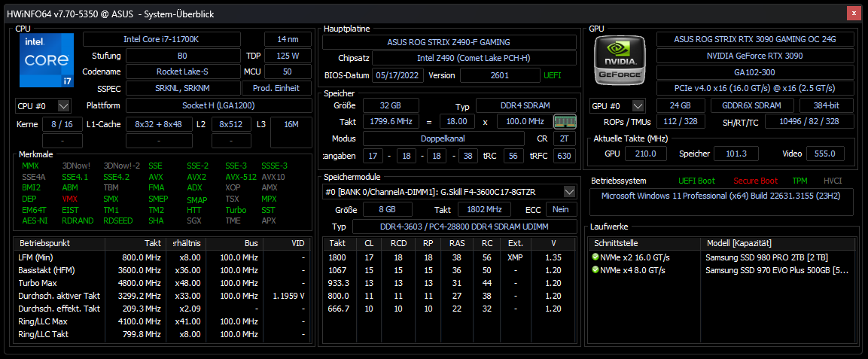868x359 pixels.
Task: Click the DDR4-3603 / PC4-28800 type field
Action: coord(464,227)
